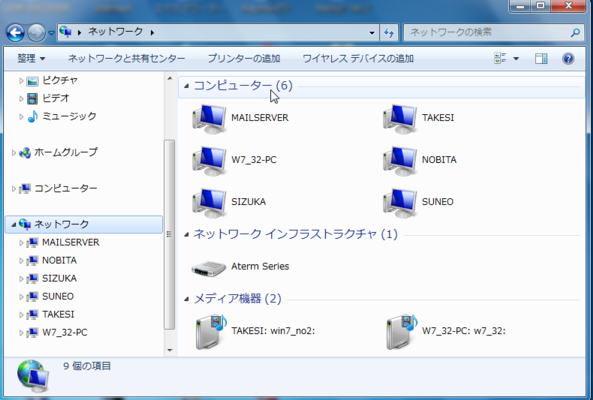
Task: Select SIZUKA in the navigation tree
Action: 59,279
